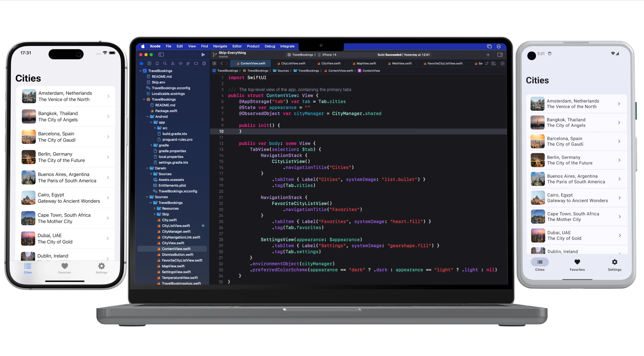The image size is (644, 356).
Task: Open the Breakpoint navigator icon
Action: click(x=196, y=63)
